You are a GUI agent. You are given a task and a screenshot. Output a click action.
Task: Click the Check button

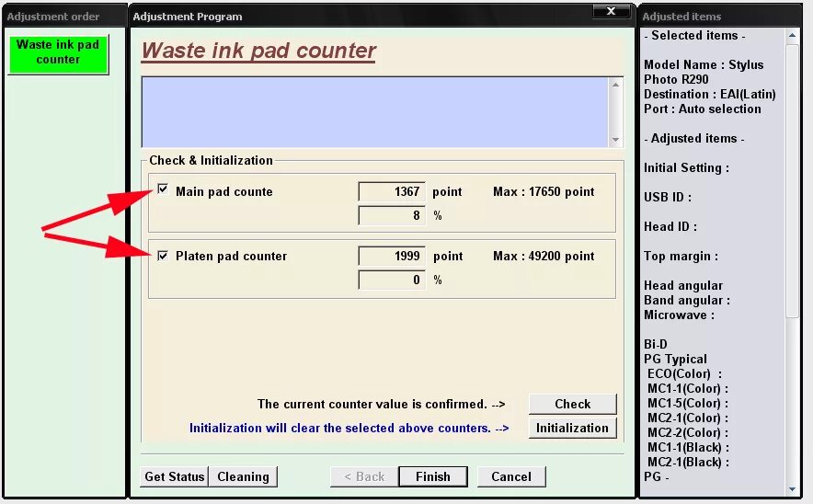[572, 404]
